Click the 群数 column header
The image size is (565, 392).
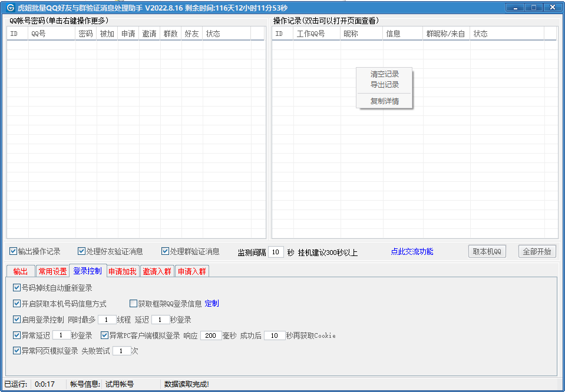[x=171, y=34]
